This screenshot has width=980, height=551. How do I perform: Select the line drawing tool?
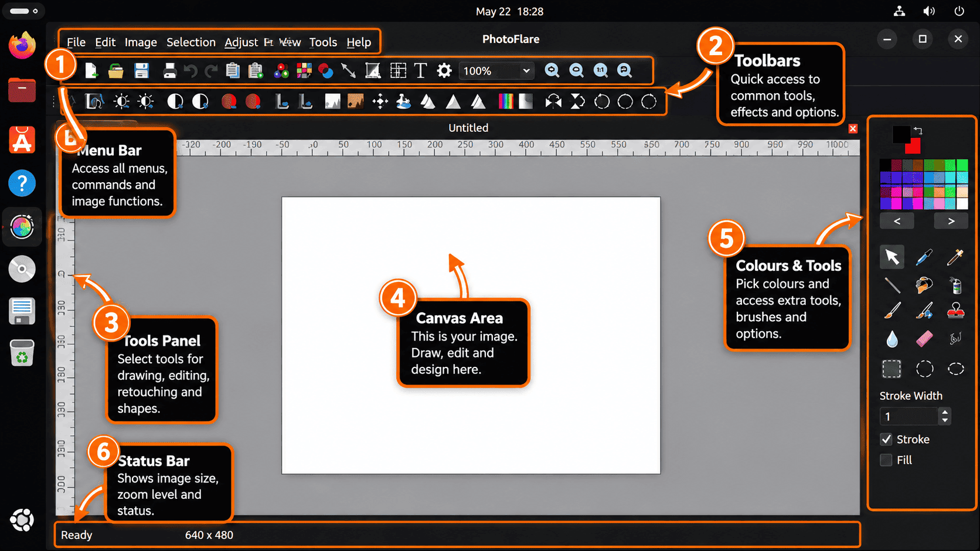(x=892, y=285)
